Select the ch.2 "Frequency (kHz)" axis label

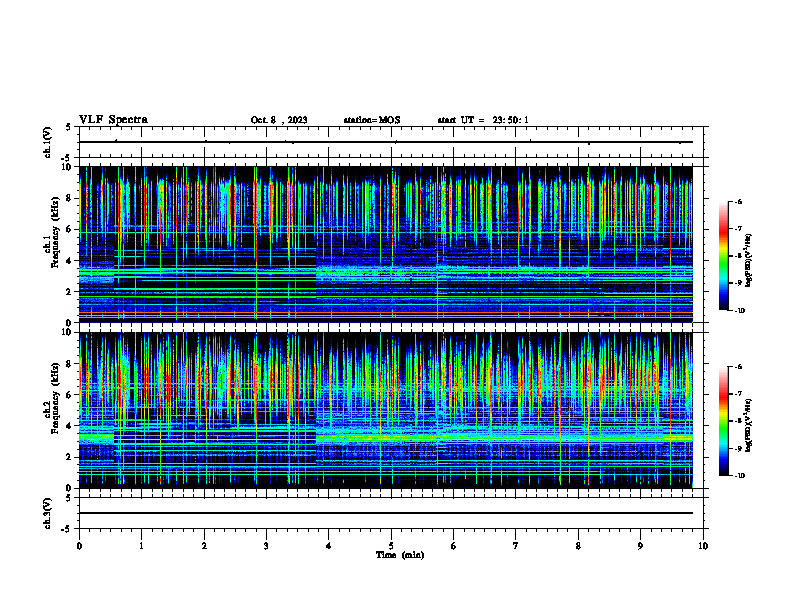[55, 398]
